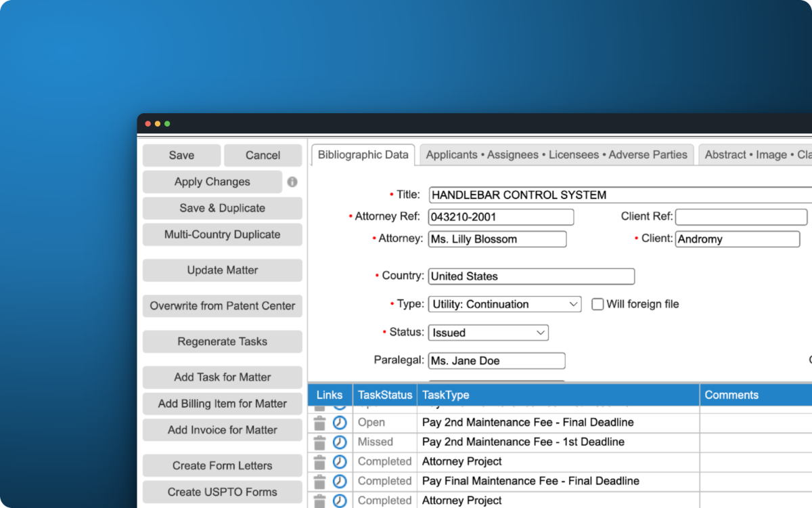Click Add Billing Item for Matter
The width and height of the screenshot is (812, 508).
point(223,404)
